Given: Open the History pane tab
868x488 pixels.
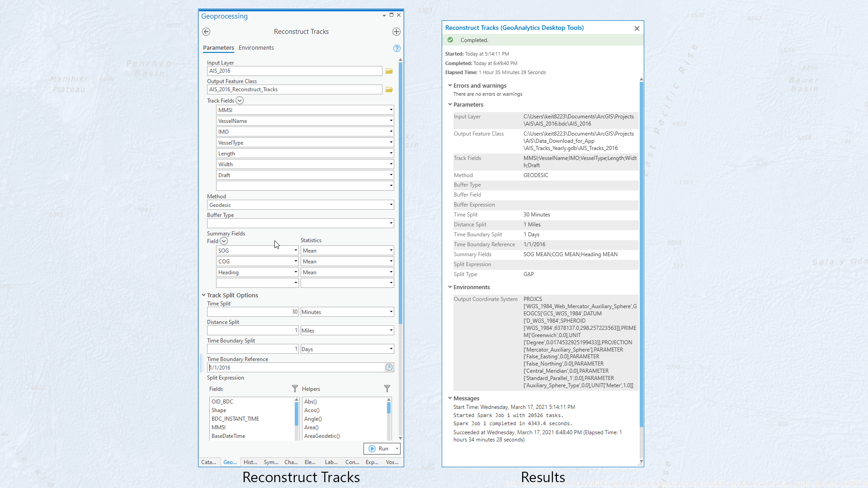Looking at the screenshot, I should pos(250,462).
